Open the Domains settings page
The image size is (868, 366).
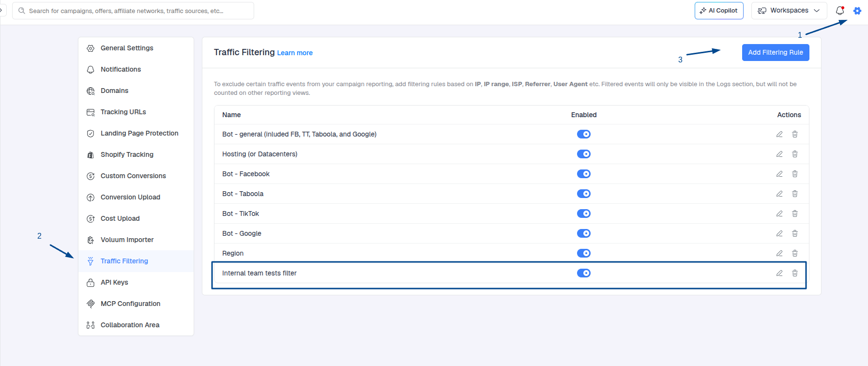[x=136, y=91]
